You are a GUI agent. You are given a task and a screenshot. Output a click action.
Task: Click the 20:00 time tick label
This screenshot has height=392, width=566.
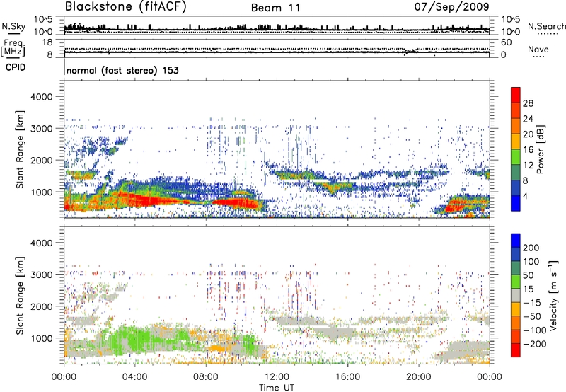(418, 377)
